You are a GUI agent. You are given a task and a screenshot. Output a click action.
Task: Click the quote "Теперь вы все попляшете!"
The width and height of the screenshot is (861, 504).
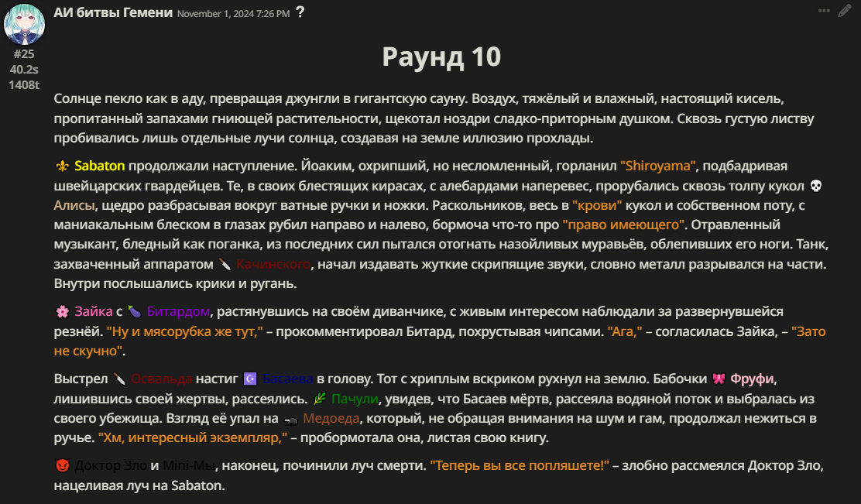coord(520,465)
